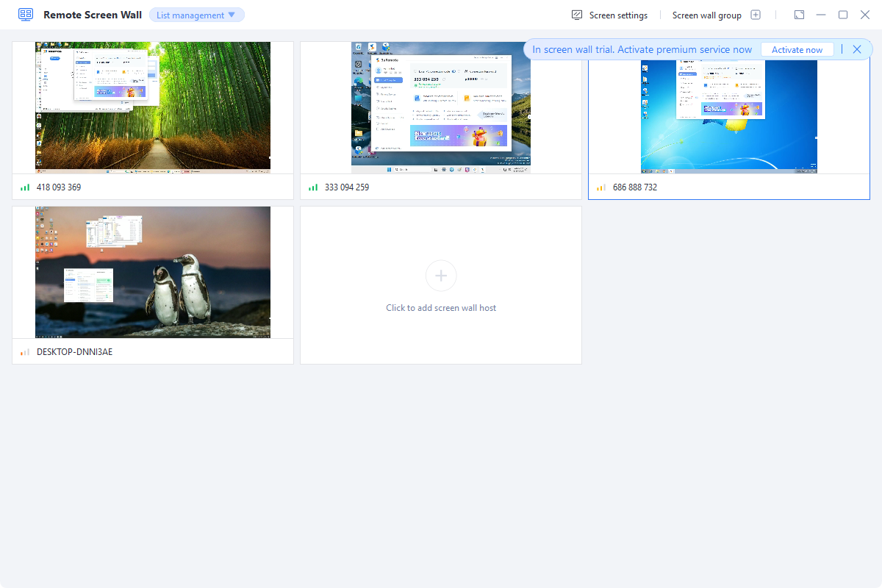Open the DESKTOP-DNNI3AE screen preview
The image size is (882, 588).
tap(152, 272)
